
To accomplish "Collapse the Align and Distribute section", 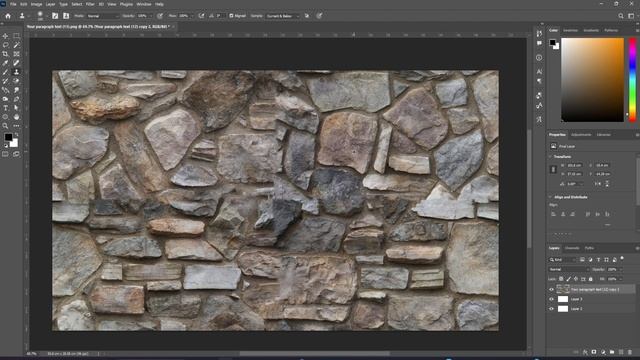I will [x=550, y=197].
